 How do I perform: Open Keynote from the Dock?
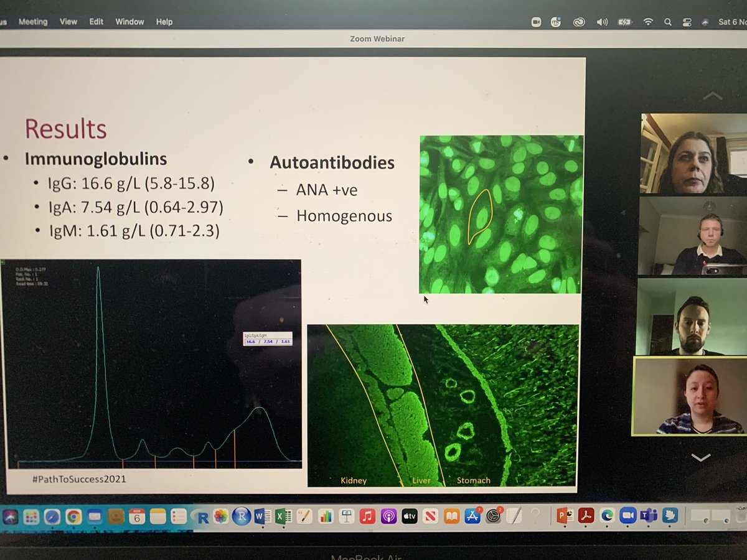347,516
